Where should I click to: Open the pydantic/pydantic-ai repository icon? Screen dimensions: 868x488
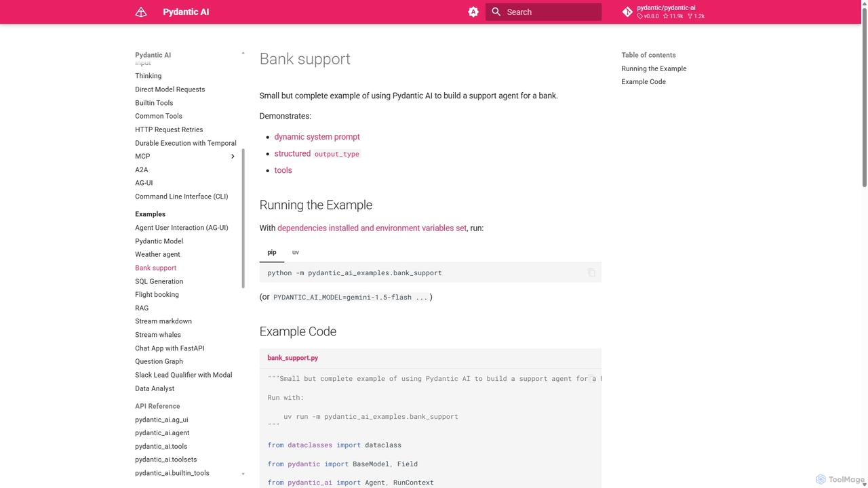tap(627, 12)
